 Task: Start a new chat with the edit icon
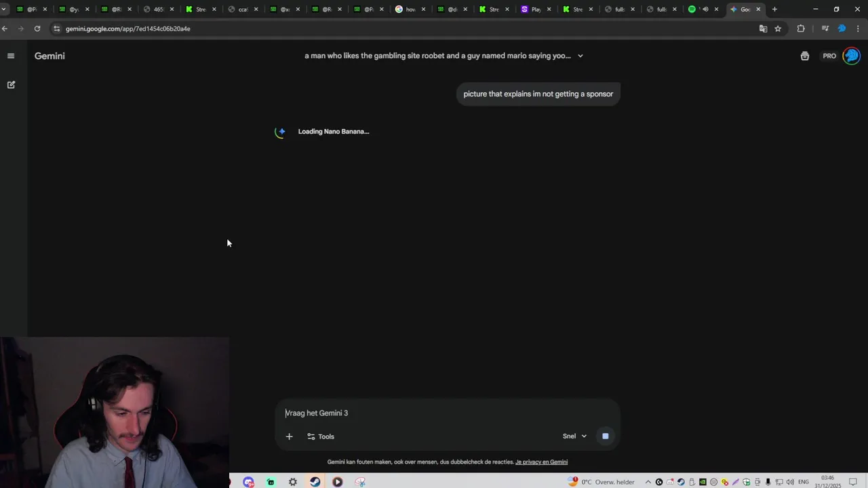(11, 85)
